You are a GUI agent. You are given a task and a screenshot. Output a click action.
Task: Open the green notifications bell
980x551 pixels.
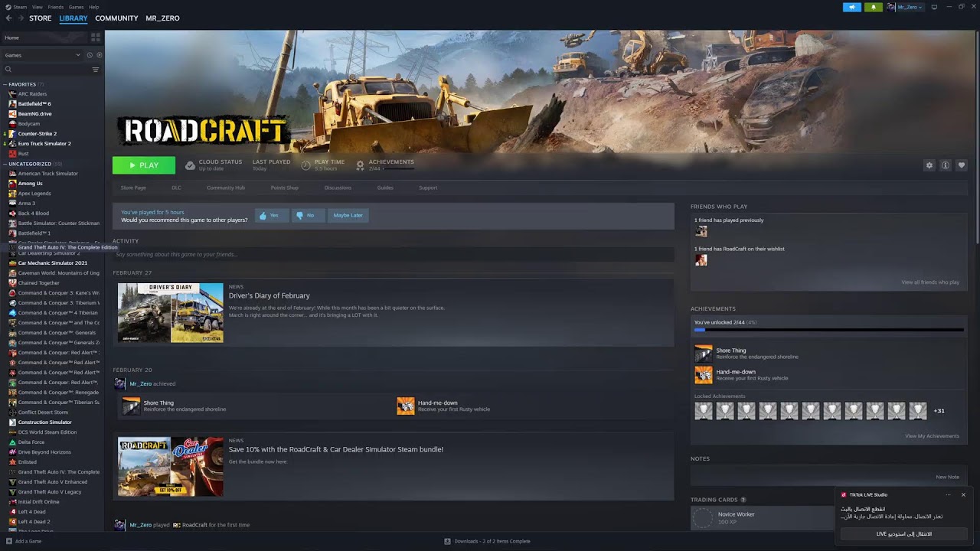(874, 7)
